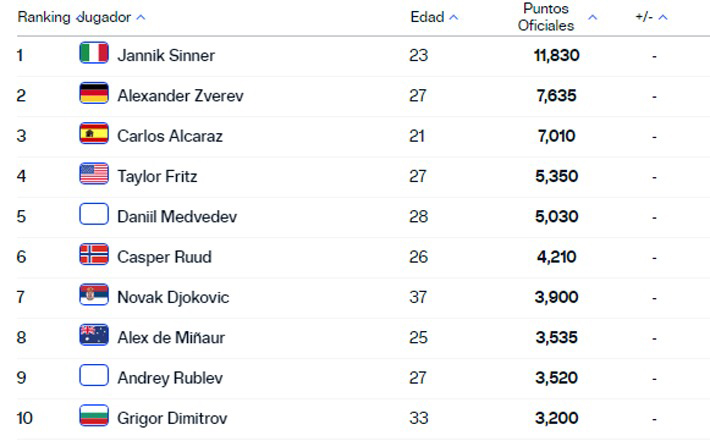This screenshot has width=710, height=448.
Task: Click the Ranking column header
Action: click(x=45, y=18)
